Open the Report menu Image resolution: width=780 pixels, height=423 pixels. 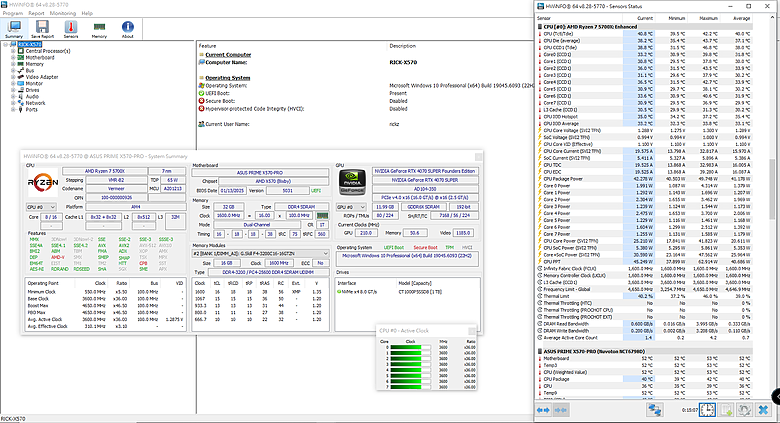coord(36,13)
